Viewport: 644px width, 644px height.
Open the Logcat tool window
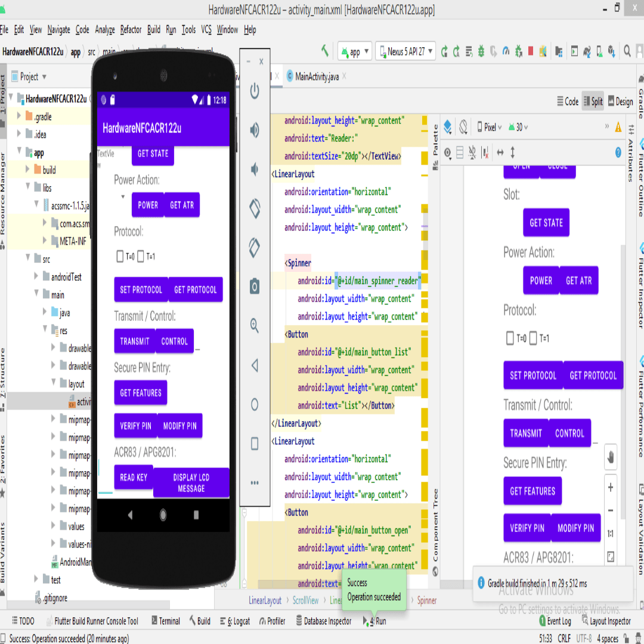(237, 621)
